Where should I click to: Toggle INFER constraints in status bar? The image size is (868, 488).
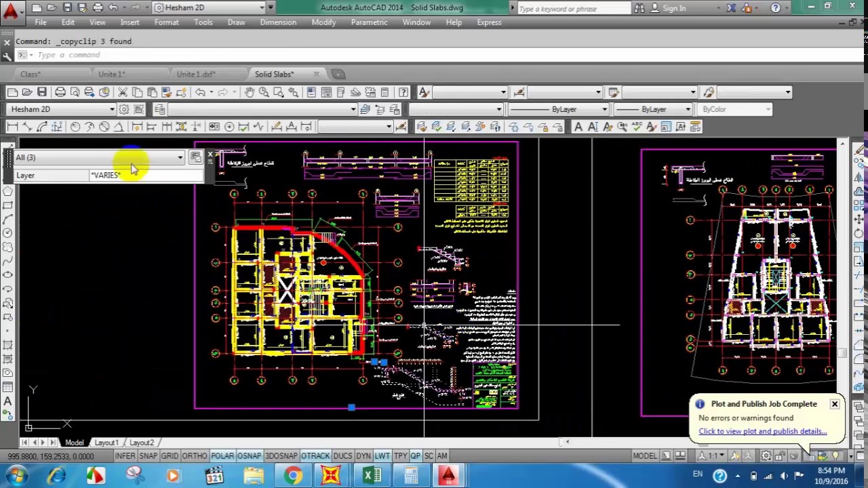125,456
